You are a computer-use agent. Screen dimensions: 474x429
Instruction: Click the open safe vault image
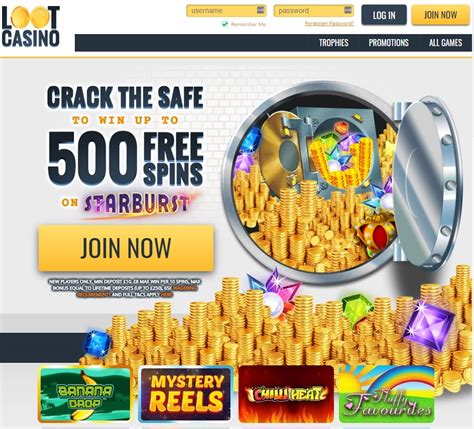(x=343, y=182)
